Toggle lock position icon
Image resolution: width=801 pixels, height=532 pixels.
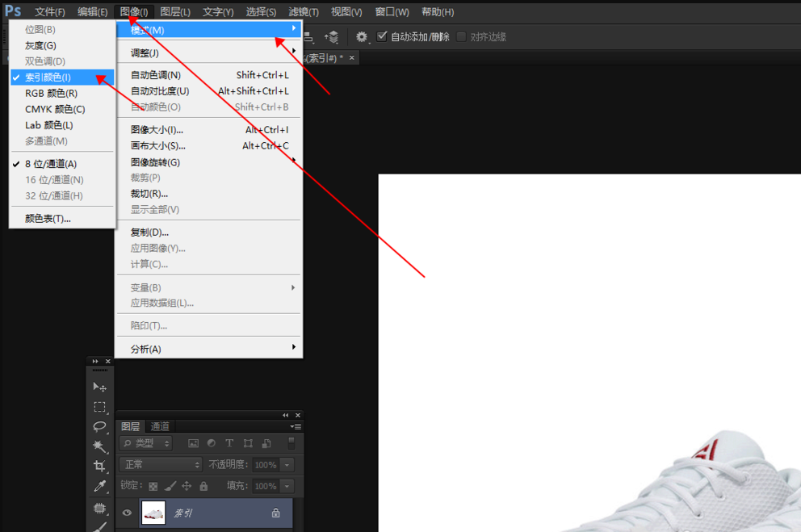pos(187,486)
